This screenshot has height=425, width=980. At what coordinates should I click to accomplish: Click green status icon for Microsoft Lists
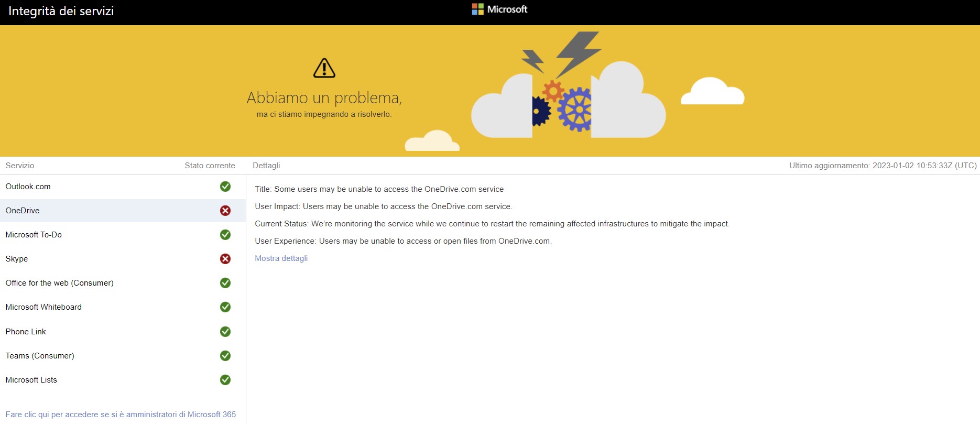tap(225, 380)
